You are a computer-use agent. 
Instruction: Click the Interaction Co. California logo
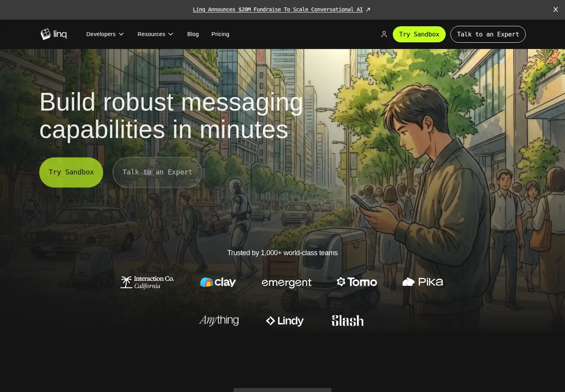(x=147, y=282)
